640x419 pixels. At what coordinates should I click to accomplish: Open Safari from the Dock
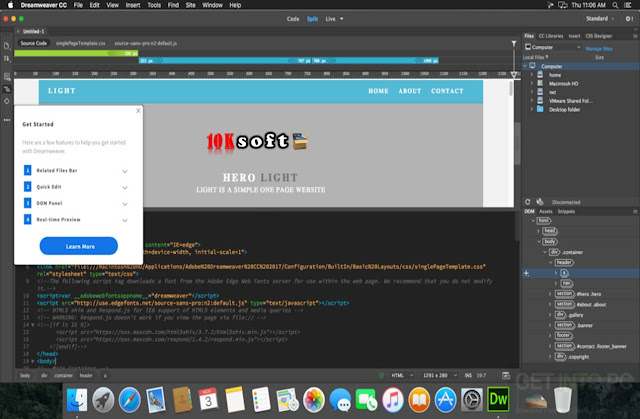point(130,400)
